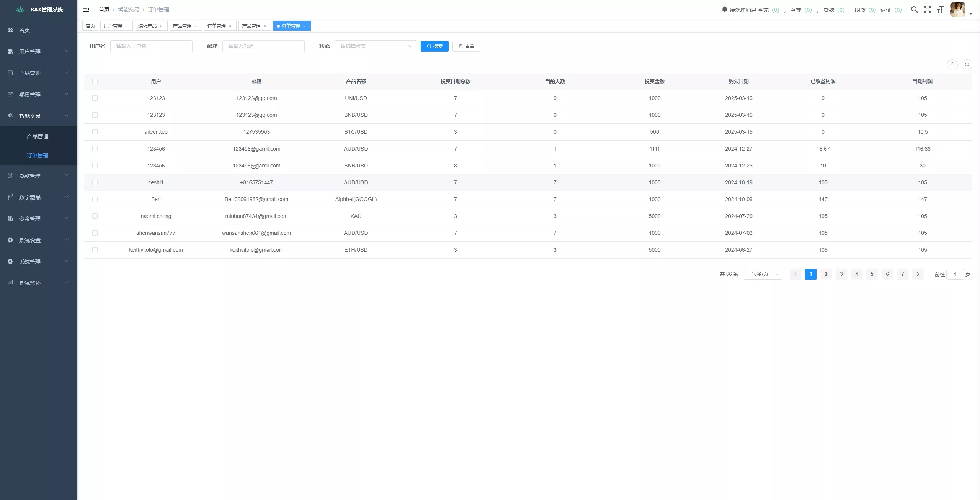
Task: Click the user avatar picture
Action: pos(957,10)
